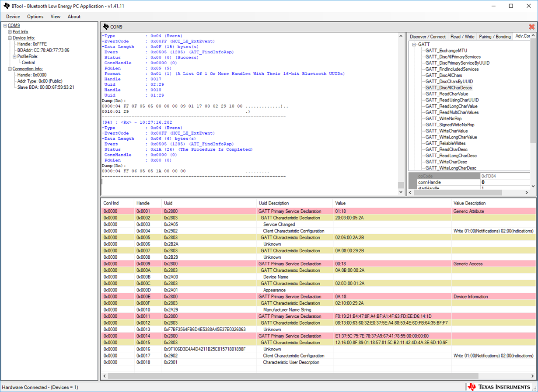Switch to the Adv.Commands tab
538x392 pixels.
(522, 36)
